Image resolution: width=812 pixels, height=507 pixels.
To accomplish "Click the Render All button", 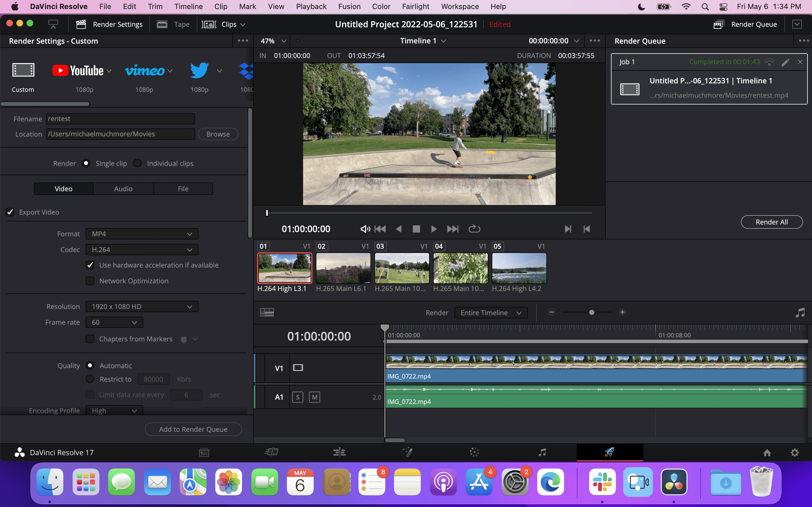I will coord(771,222).
